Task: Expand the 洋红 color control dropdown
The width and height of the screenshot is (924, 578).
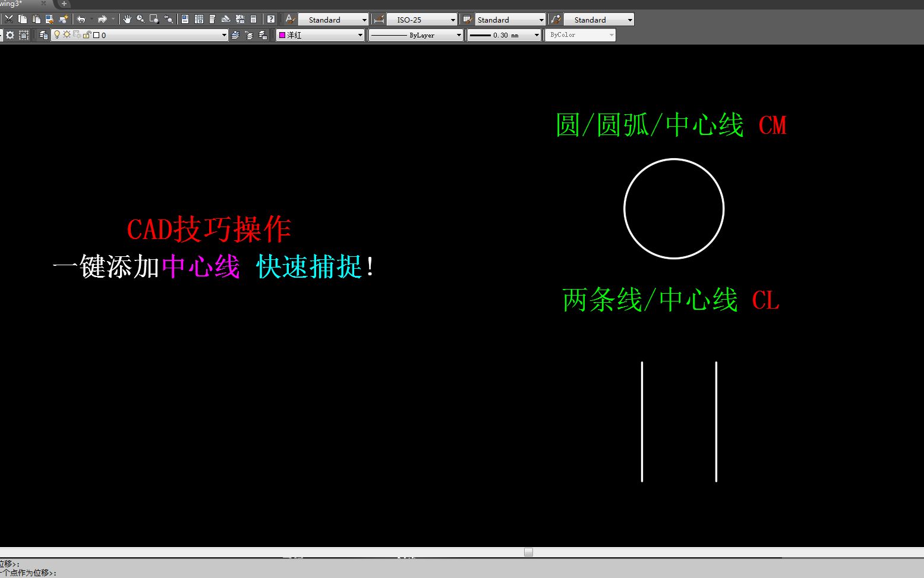Action: pos(360,35)
